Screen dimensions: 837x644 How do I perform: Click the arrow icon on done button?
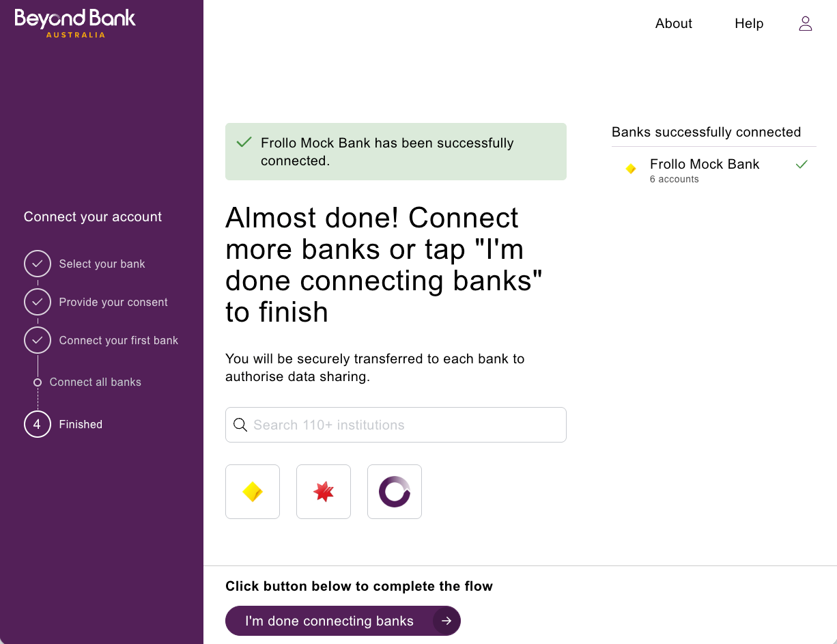[446, 621]
